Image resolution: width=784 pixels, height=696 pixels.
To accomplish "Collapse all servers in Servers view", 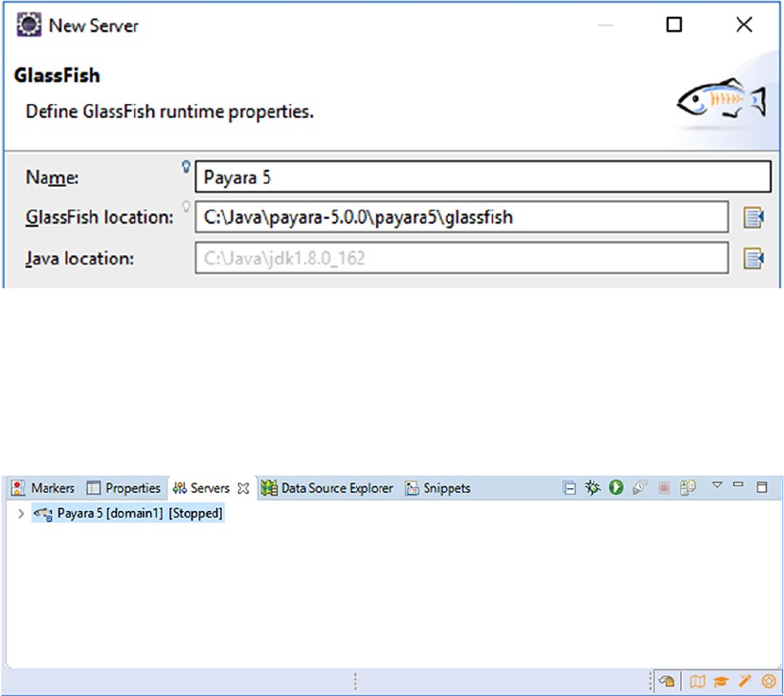I will tap(569, 487).
